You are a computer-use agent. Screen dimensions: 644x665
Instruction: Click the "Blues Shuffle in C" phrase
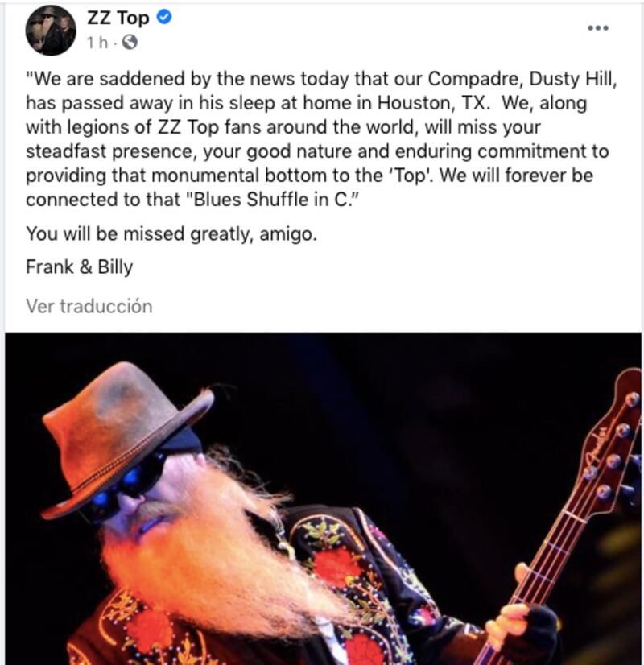pos(270,200)
